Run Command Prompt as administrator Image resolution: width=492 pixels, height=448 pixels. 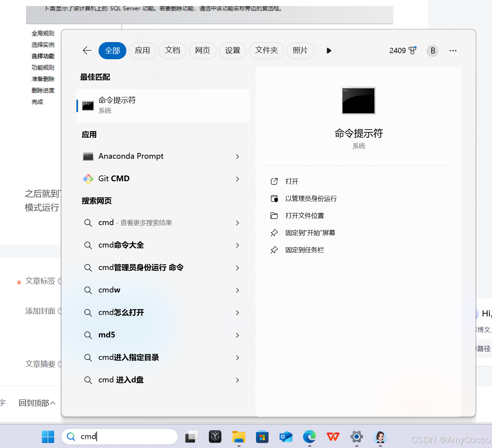(311, 198)
